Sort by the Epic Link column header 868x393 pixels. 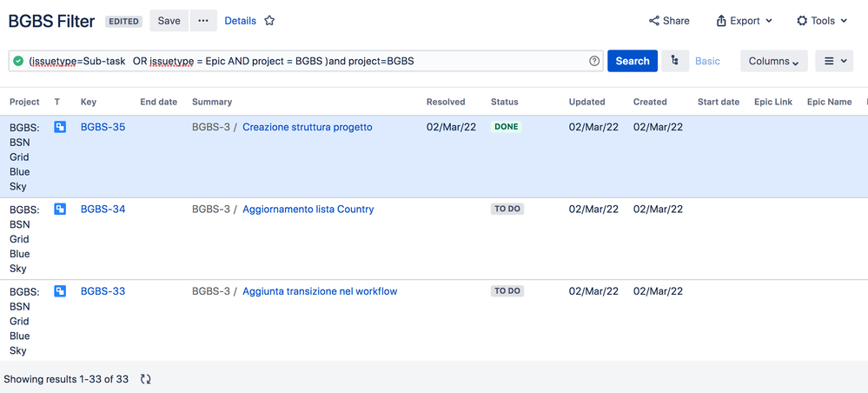(x=773, y=102)
